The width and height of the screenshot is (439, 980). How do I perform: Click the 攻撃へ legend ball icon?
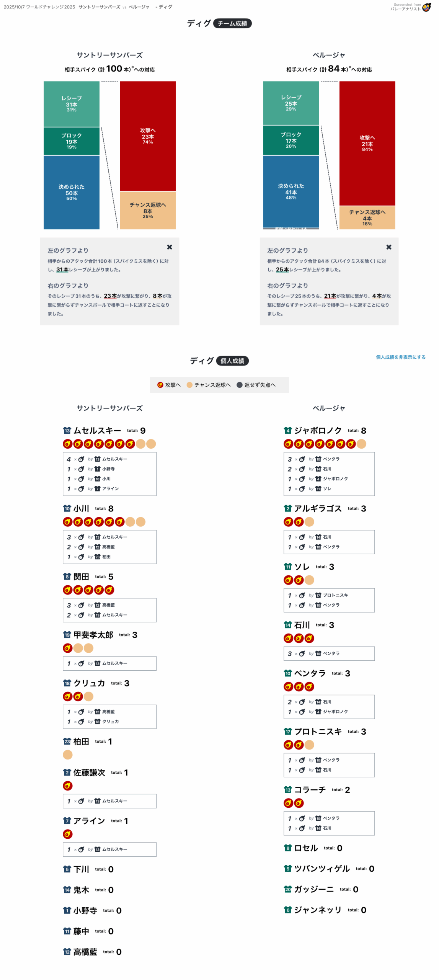160,385
